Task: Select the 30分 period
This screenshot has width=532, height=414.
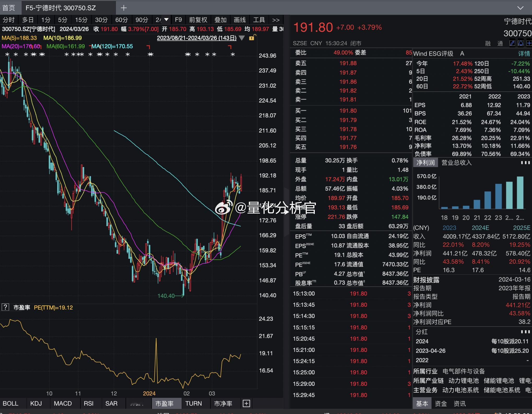Action: click(101, 20)
